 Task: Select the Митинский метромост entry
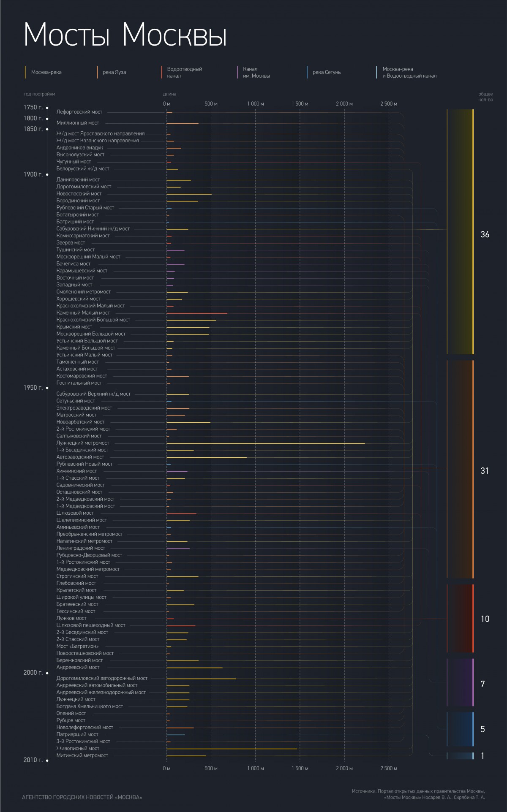point(82,755)
